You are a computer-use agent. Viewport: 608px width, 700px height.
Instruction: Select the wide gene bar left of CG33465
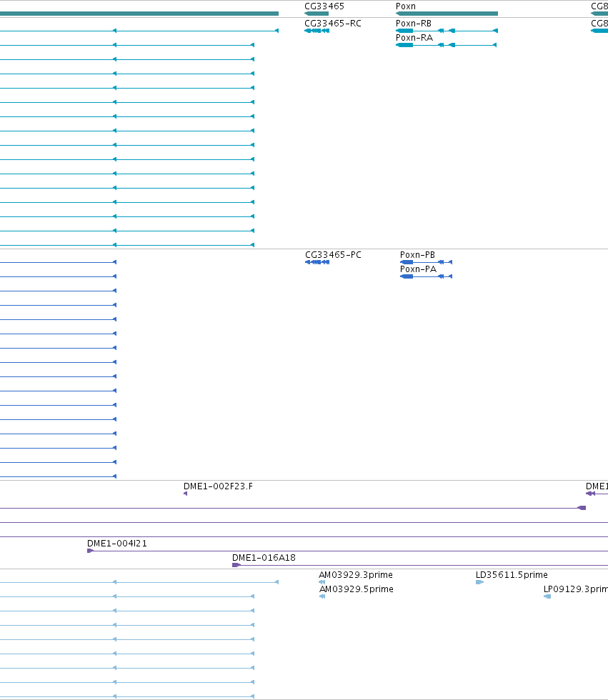(x=139, y=14)
